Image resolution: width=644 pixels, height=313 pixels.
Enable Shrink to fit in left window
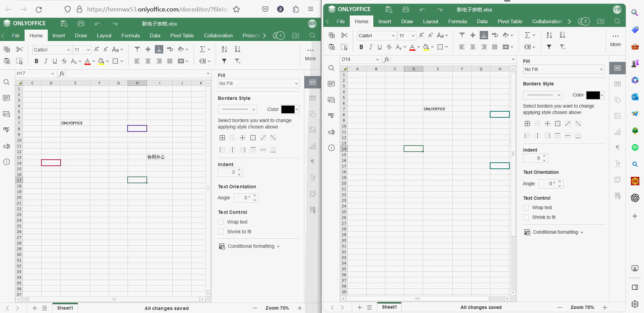pos(221,232)
